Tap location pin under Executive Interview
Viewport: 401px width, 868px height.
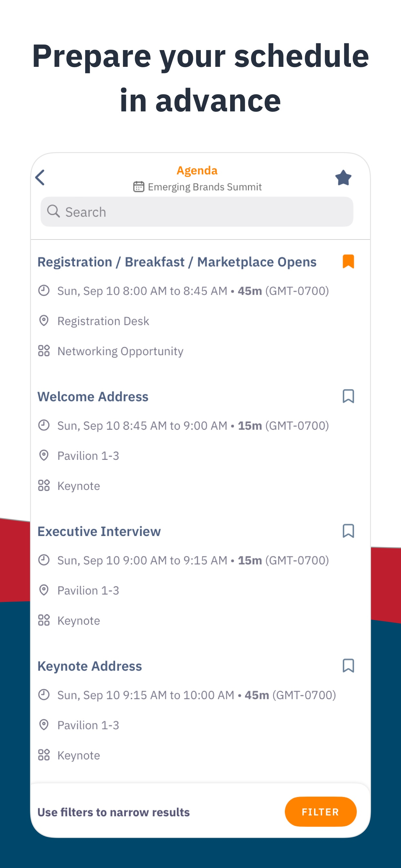[44, 590]
